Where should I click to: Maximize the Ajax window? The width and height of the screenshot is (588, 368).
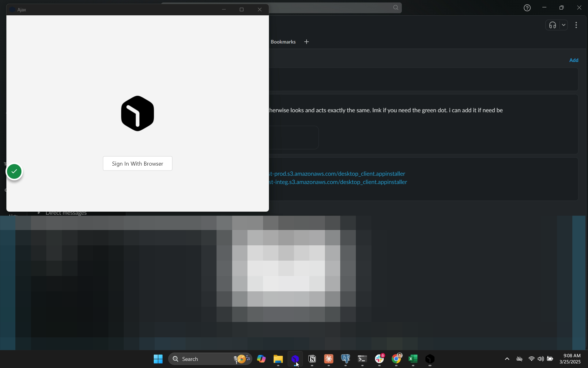pyautogui.click(x=242, y=10)
